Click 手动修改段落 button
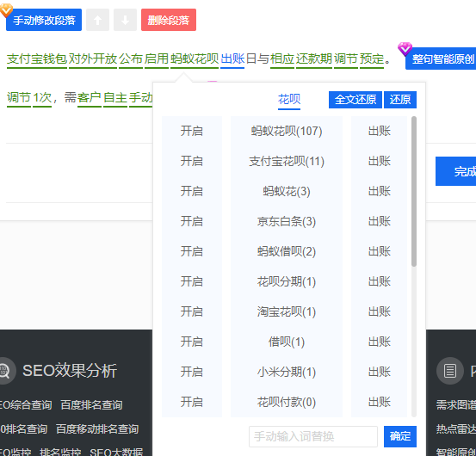476x456 pixels. pos(44,20)
